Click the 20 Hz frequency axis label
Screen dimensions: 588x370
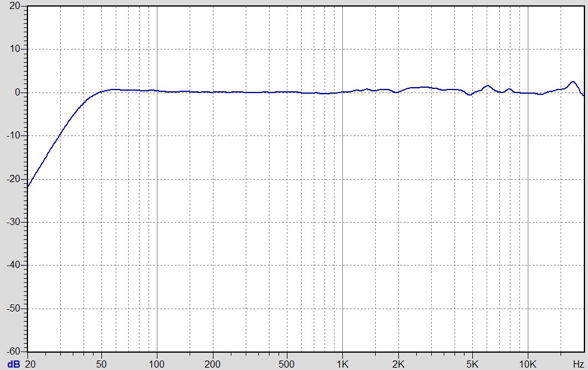(x=30, y=364)
